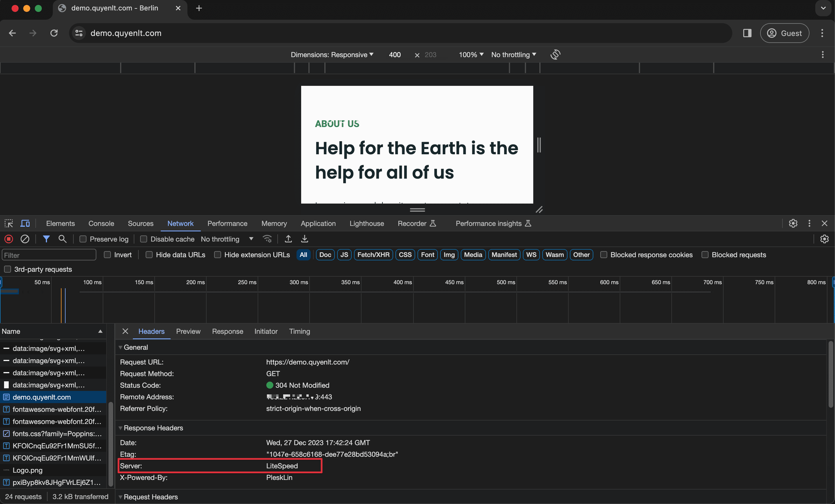Screen dimensions: 835x504
Task: Check Blocked response cookies
Action: tap(603, 255)
